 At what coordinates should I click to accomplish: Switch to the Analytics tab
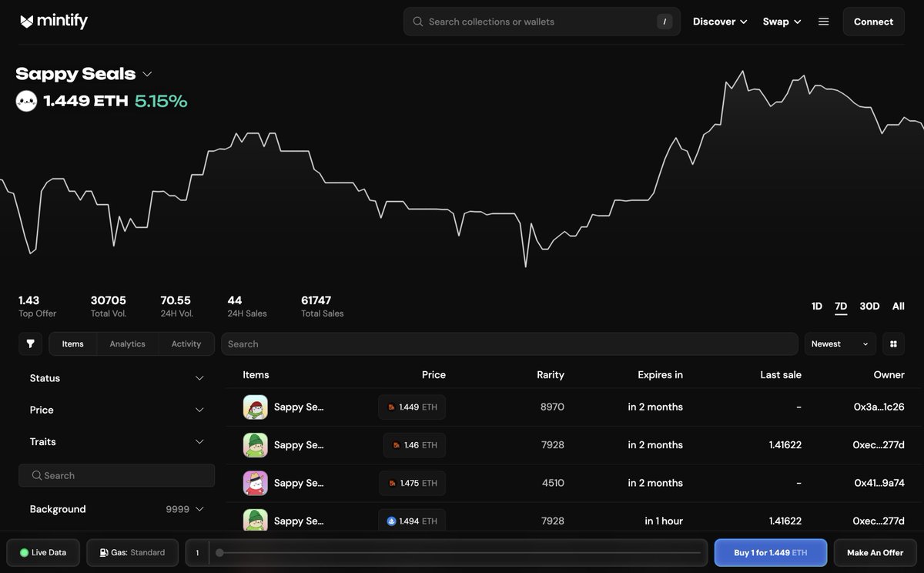tap(128, 343)
